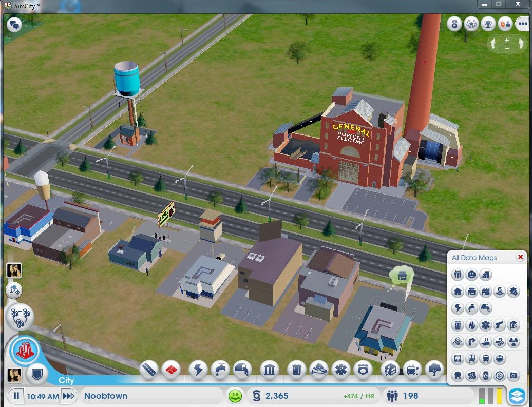Open the Government menu in bottom toolbar
Viewport: 532px width, 407px height.
[x=270, y=370]
